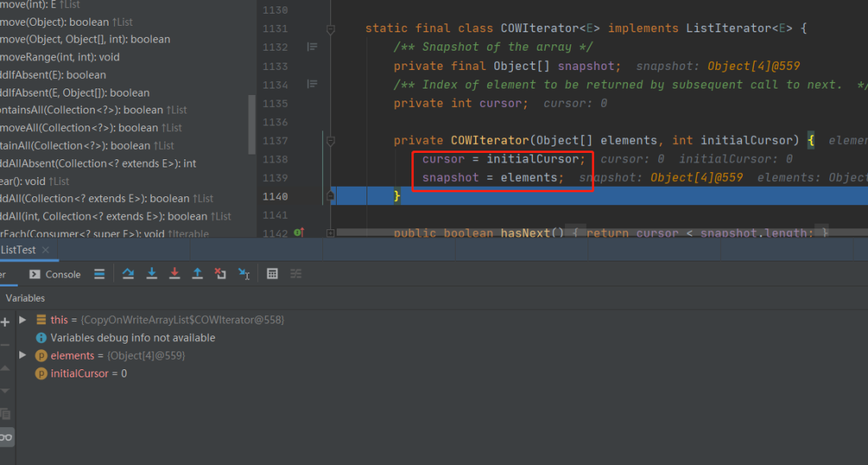Click the object icon beside this

pos(41,320)
